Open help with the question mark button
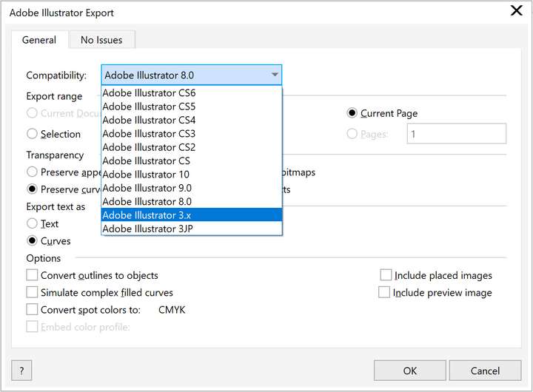533x392 pixels. point(21,371)
